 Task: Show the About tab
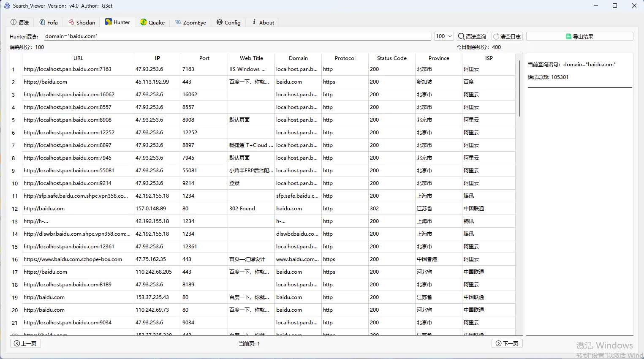pos(263,22)
